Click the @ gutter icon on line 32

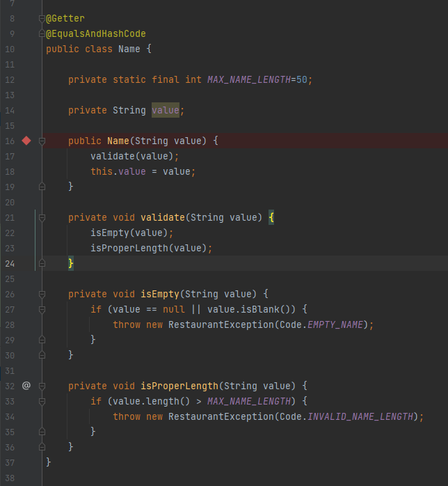click(x=26, y=386)
